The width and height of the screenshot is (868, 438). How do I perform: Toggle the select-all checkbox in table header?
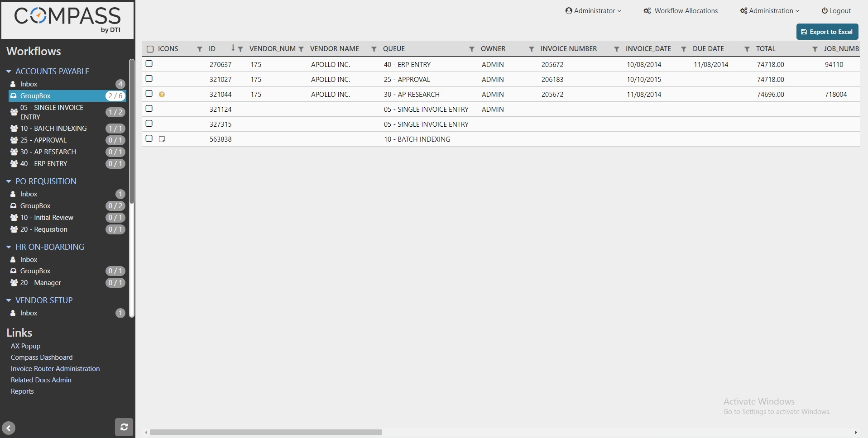150,49
